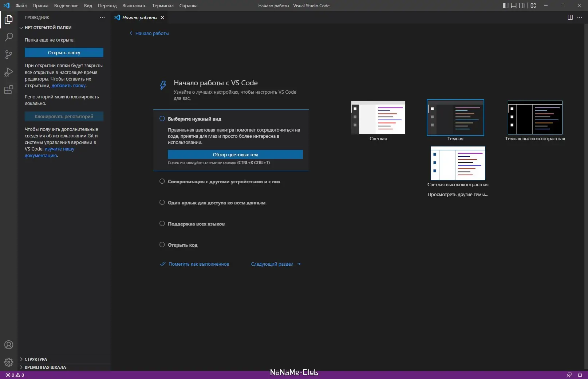Open the Manage gear icon
588x379 pixels.
(x=9, y=362)
